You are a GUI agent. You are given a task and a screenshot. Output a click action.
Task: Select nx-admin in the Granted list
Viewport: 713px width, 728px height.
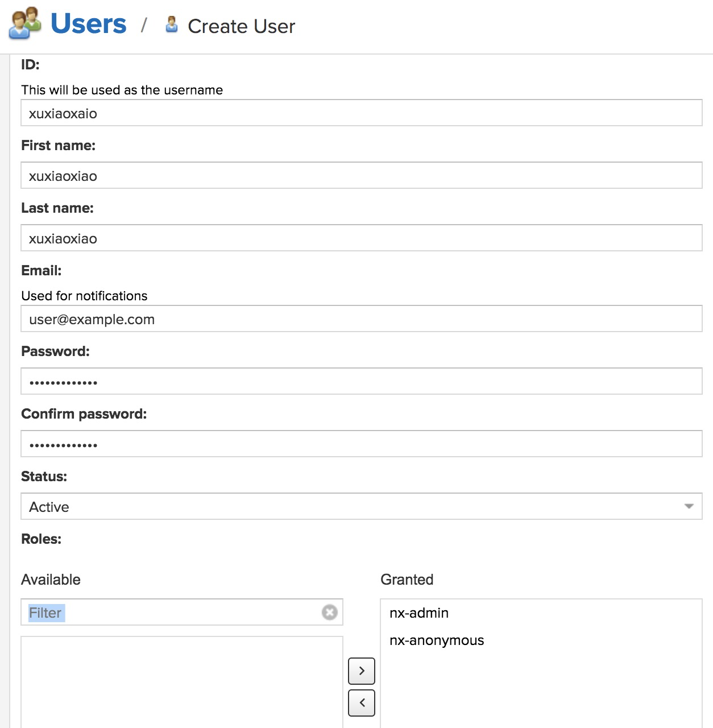point(419,613)
